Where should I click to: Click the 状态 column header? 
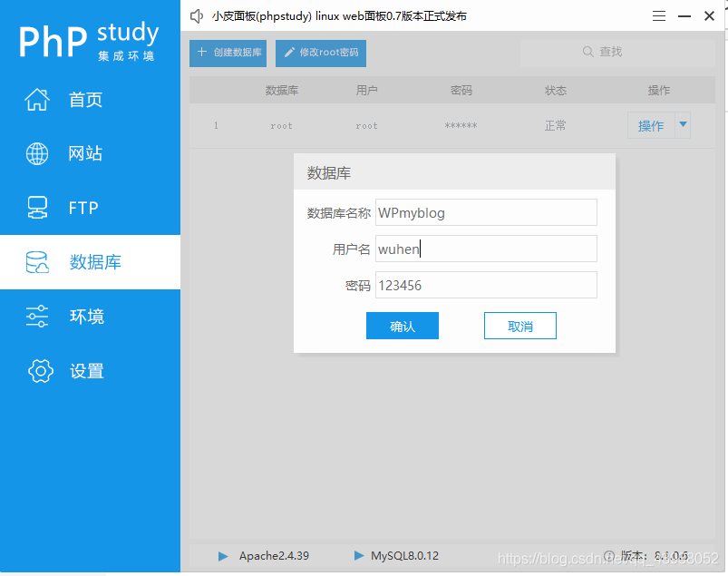click(556, 90)
